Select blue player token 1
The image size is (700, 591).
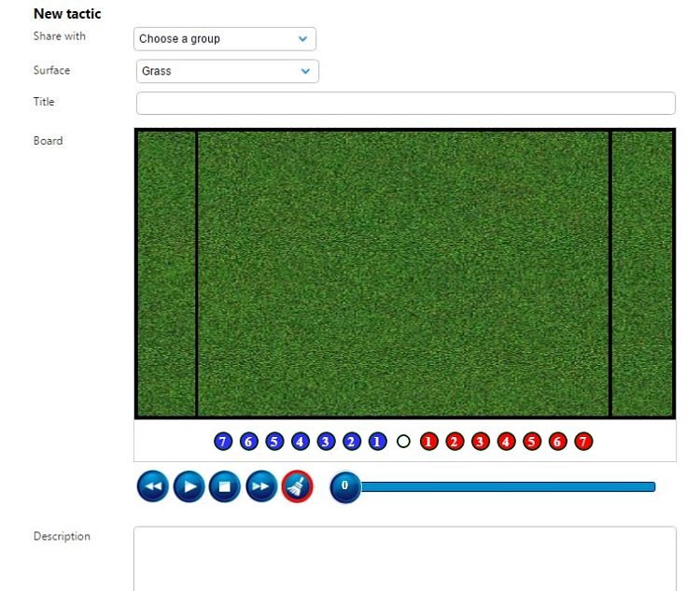(377, 442)
